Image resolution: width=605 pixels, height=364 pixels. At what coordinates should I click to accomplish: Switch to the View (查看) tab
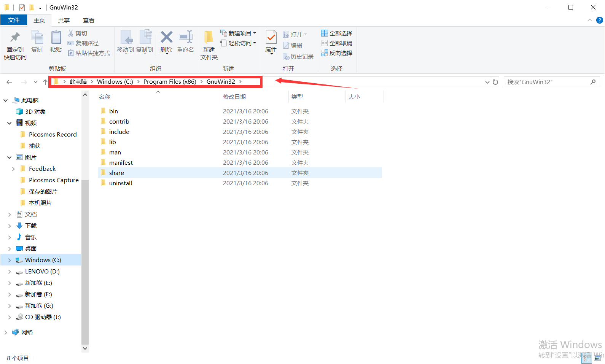click(x=89, y=21)
